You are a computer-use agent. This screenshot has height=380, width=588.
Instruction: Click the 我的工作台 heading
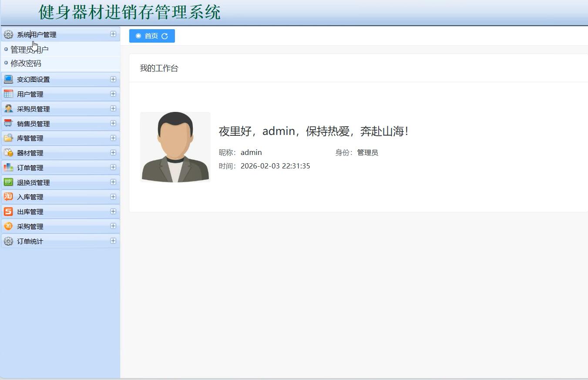(x=159, y=68)
